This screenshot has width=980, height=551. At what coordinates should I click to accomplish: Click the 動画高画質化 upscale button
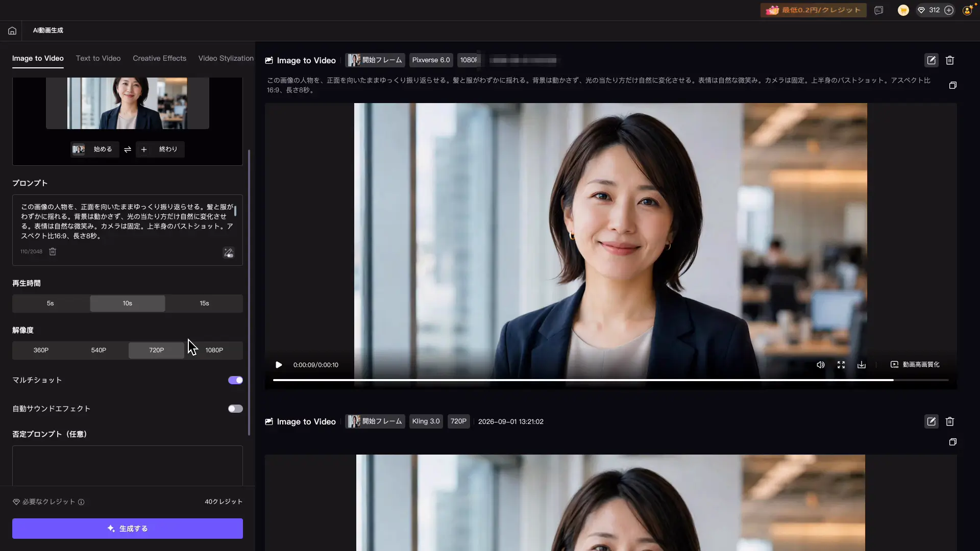coord(915,365)
